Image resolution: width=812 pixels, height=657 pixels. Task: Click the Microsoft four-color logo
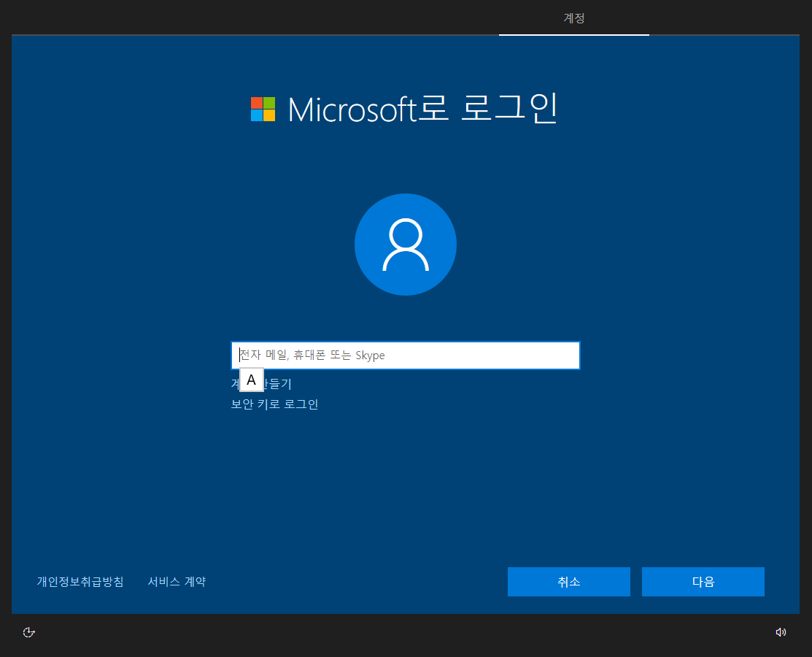click(263, 109)
